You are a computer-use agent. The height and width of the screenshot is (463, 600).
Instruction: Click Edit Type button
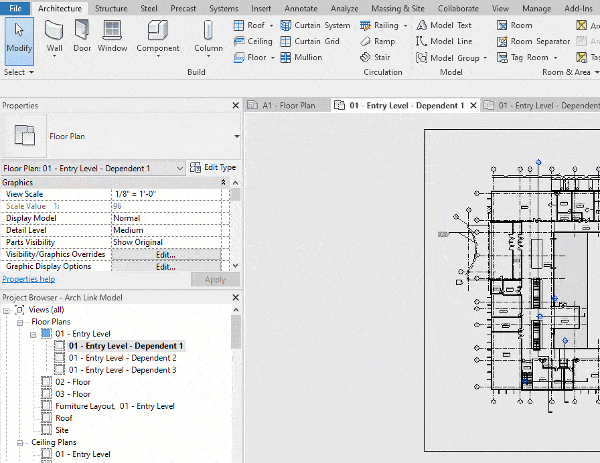[213, 167]
